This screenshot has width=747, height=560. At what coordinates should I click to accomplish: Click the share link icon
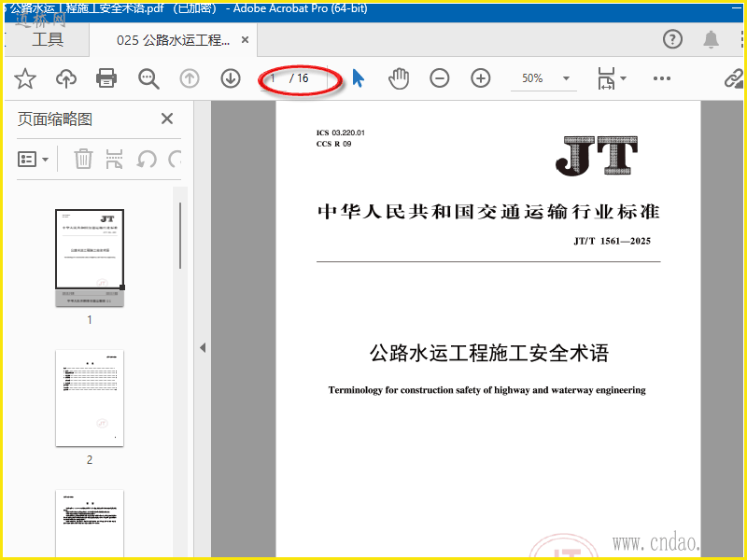[734, 78]
